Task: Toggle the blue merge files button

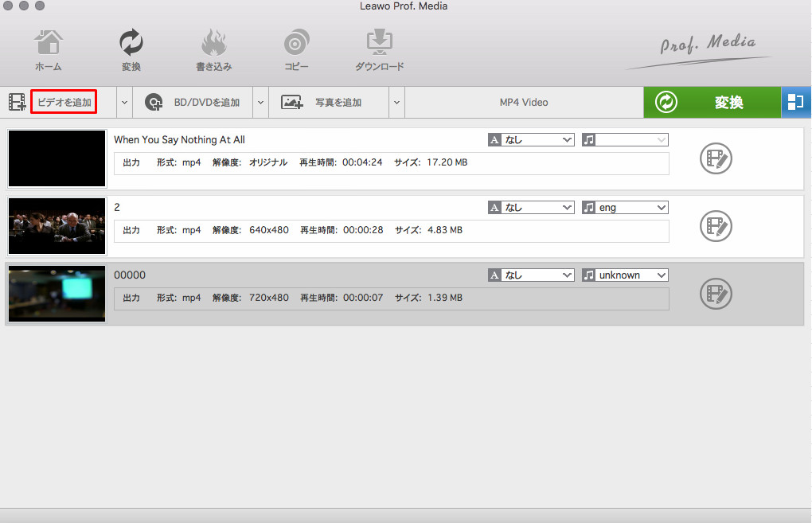Action: point(796,102)
